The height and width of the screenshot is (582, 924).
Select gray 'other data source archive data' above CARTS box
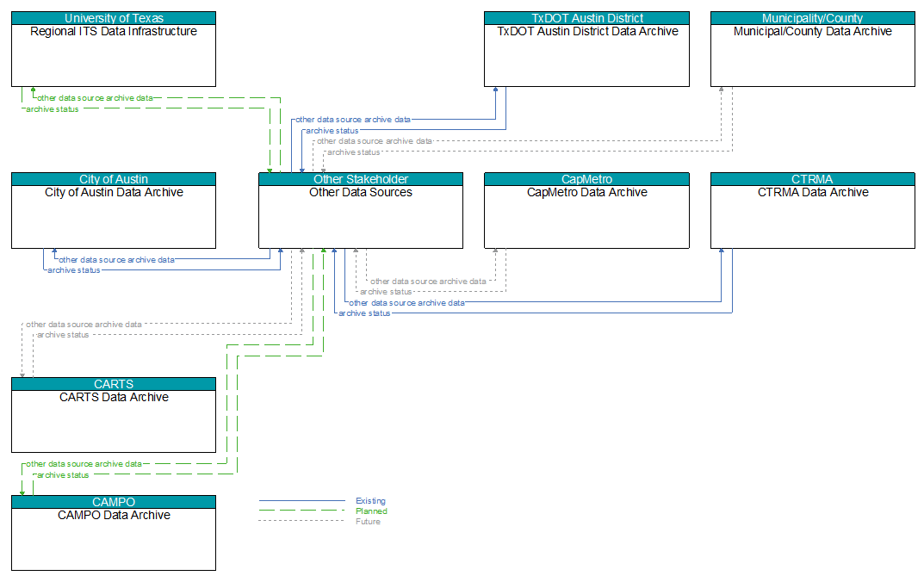pyautogui.click(x=84, y=325)
